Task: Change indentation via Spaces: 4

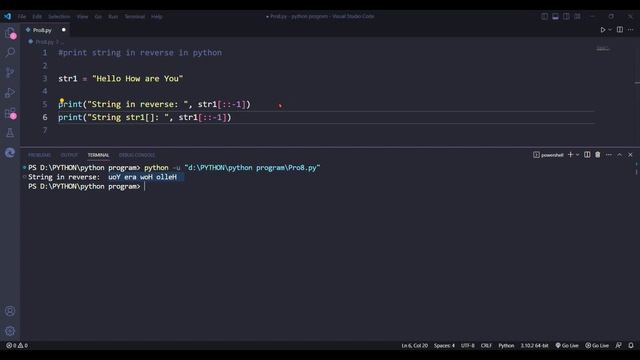Action: [x=444, y=345]
